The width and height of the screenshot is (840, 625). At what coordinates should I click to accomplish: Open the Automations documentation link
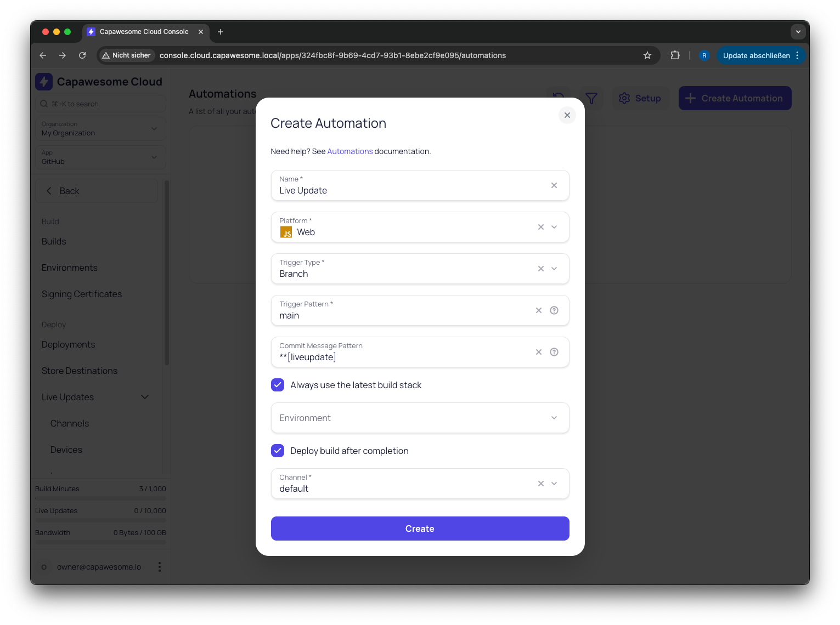pyautogui.click(x=349, y=151)
